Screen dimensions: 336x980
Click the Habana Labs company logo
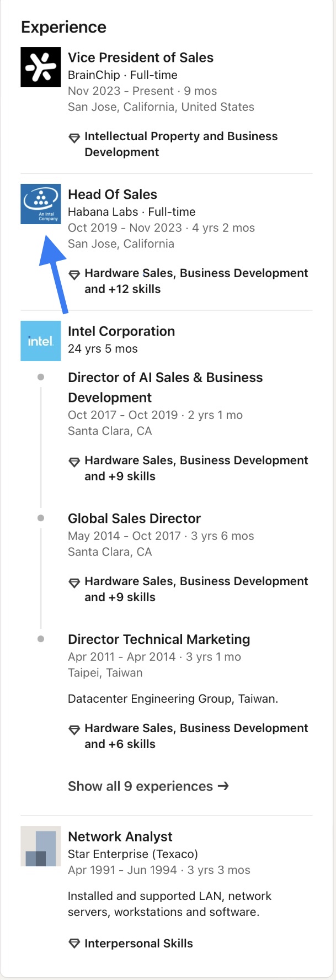41,204
